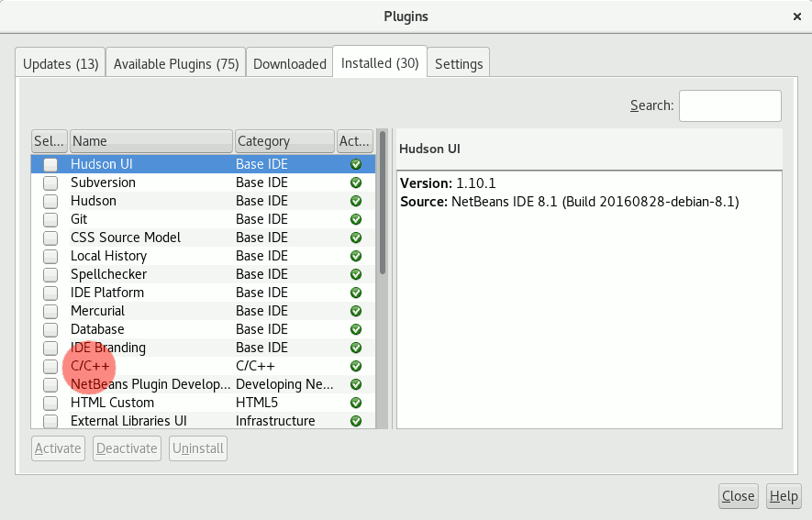The height and width of the screenshot is (520, 812).
Task: Click the plugin list vertical scrollbar thumb
Action: pyautogui.click(x=383, y=203)
